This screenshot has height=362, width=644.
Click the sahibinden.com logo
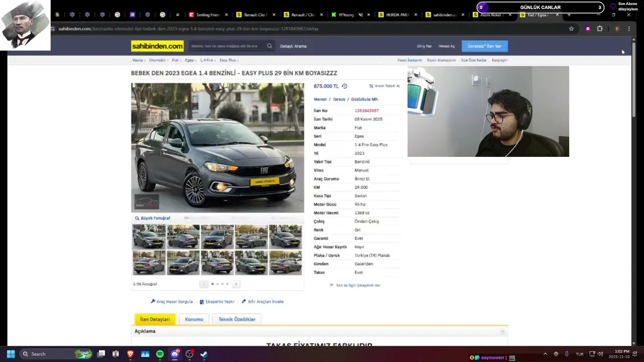click(x=157, y=46)
